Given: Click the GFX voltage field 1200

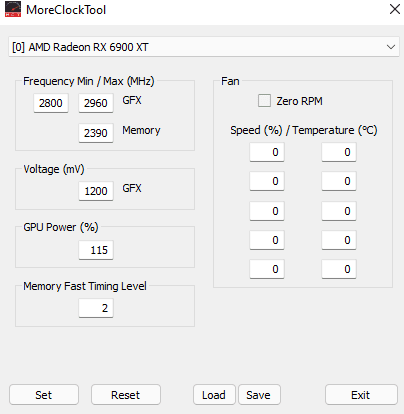Looking at the screenshot, I should coord(96,191).
